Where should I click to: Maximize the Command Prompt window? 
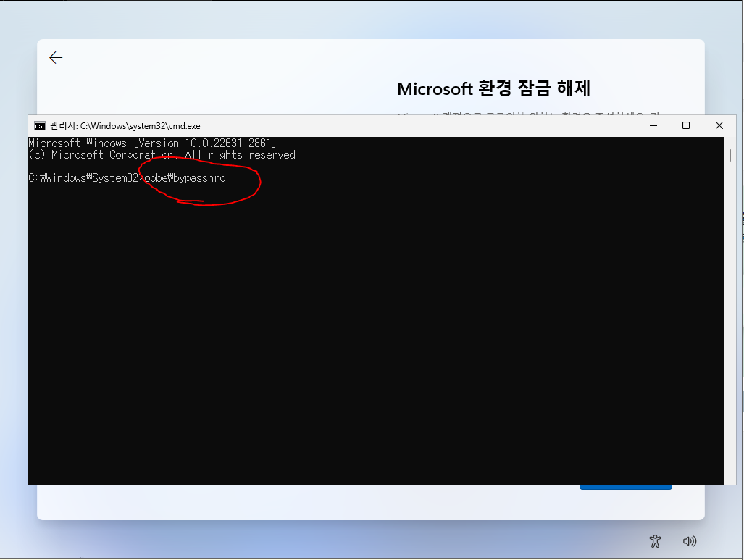(686, 126)
